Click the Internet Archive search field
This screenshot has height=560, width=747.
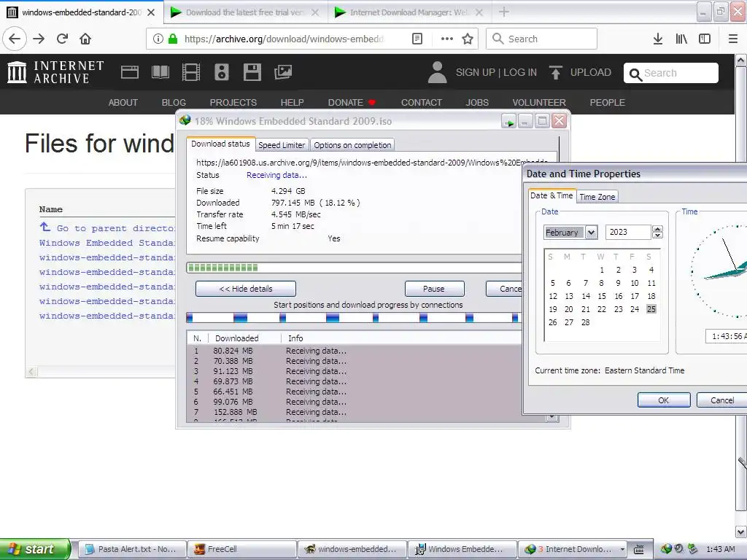[x=671, y=73]
